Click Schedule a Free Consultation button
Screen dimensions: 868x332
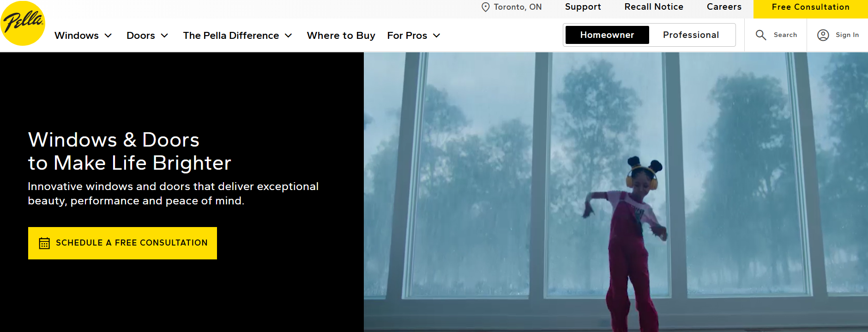(122, 243)
